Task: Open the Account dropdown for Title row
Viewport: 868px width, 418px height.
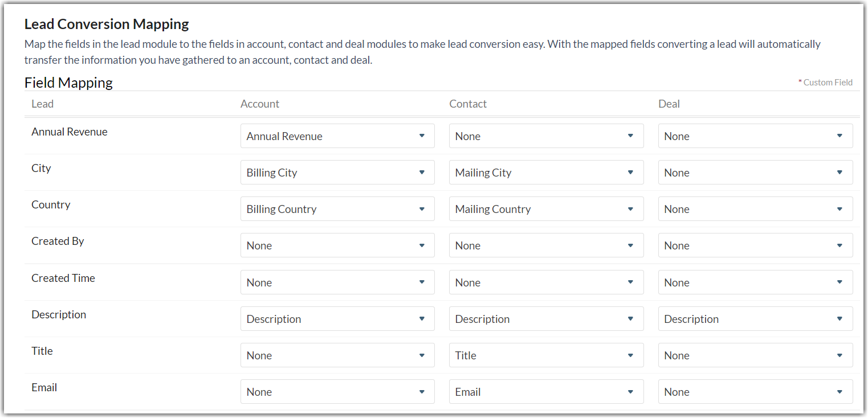Action: click(337, 355)
